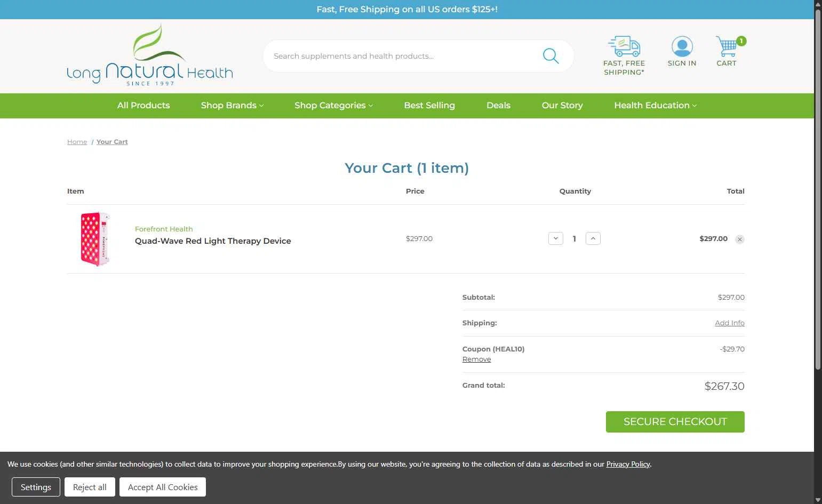822x504 pixels.
Task: Expand the Shop Categories menu
Action: click(333, 106)
